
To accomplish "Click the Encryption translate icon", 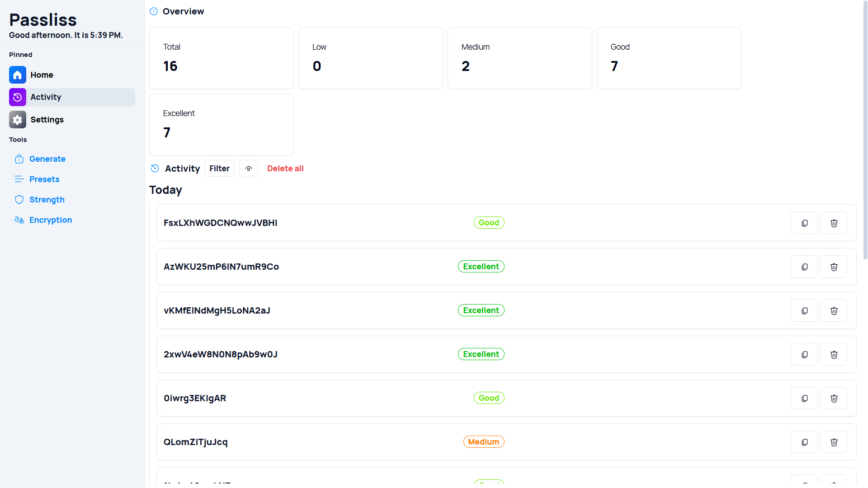I will (19, 220).
